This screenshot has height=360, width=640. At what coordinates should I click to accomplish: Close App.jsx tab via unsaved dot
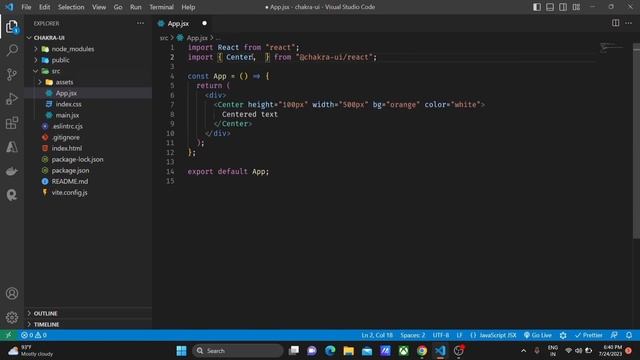204,23
